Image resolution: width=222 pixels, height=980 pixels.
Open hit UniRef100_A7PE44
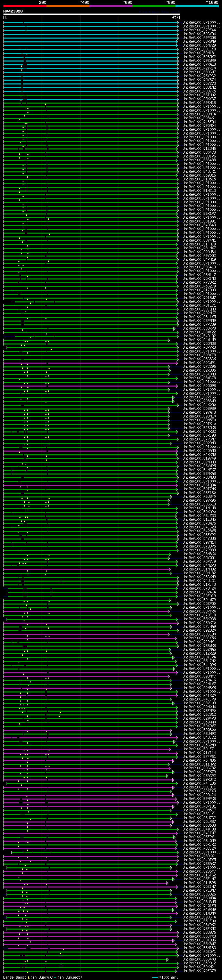point(199,30)
